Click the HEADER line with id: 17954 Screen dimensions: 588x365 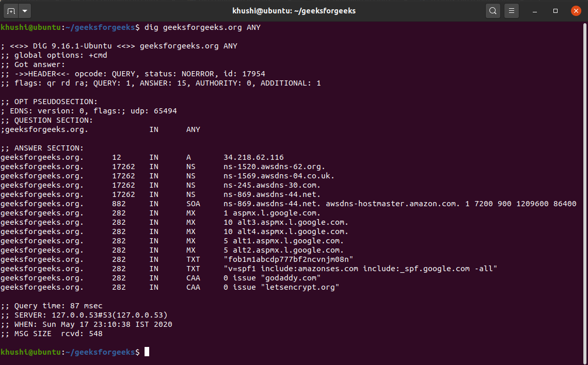point(133,74)
